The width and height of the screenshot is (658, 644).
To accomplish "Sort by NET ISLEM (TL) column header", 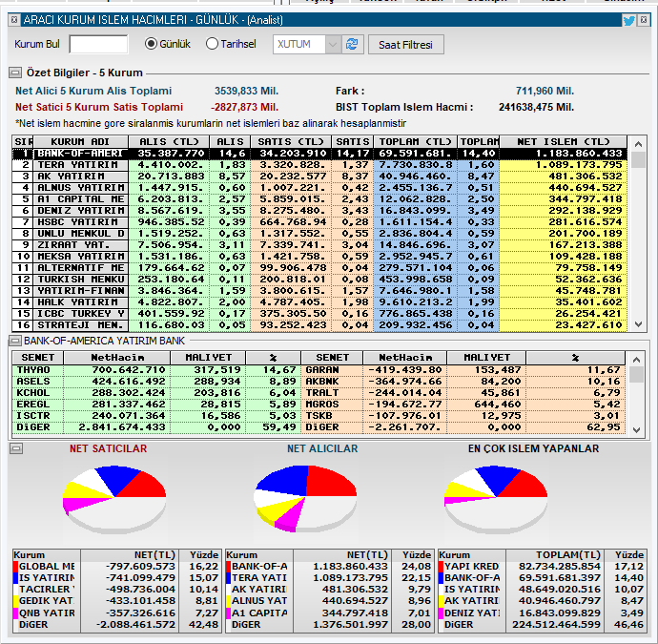I will point(564,141).
